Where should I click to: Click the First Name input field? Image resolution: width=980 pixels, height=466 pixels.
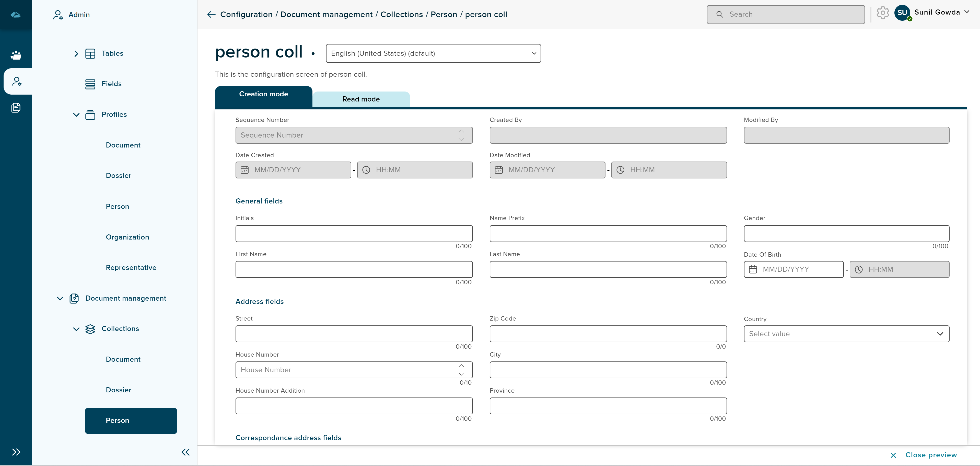[x=354, y=269]
